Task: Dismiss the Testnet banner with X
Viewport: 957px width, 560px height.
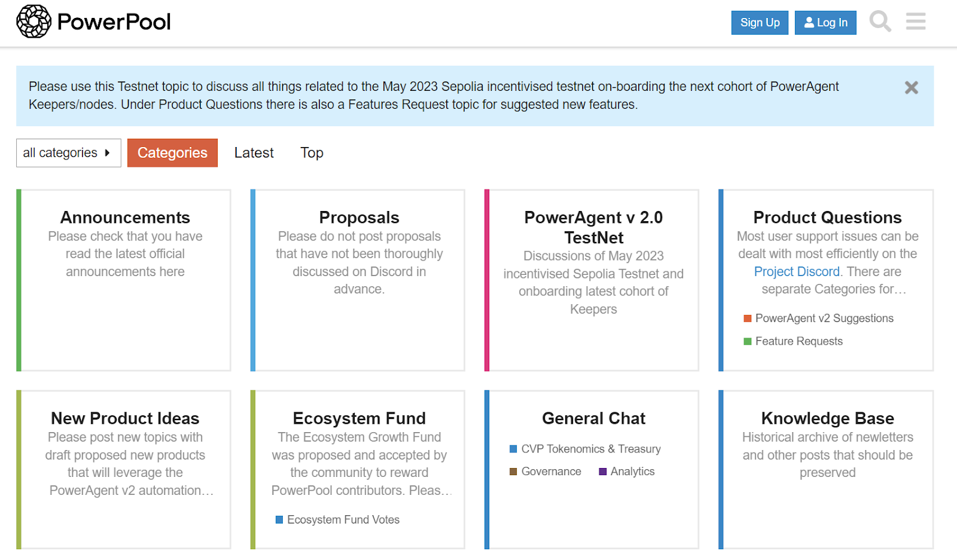Action: pos(911,87)
